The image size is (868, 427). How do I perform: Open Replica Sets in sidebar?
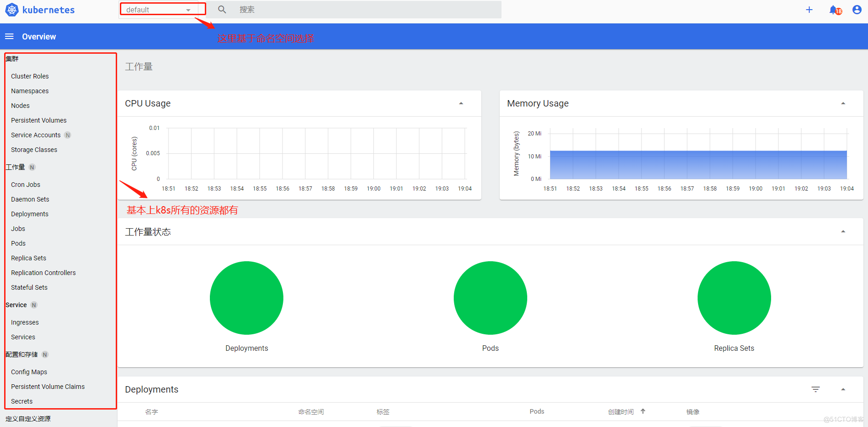click(x=28, y=258)
